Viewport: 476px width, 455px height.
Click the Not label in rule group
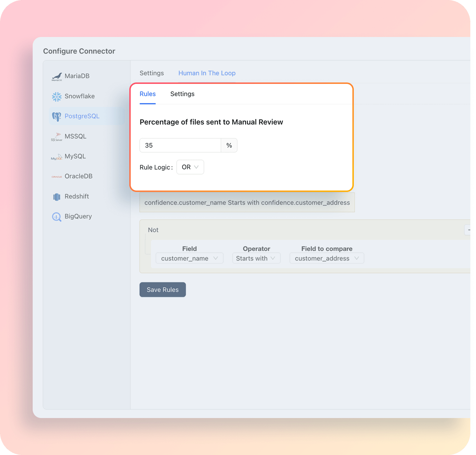click(x=153, y=230)
